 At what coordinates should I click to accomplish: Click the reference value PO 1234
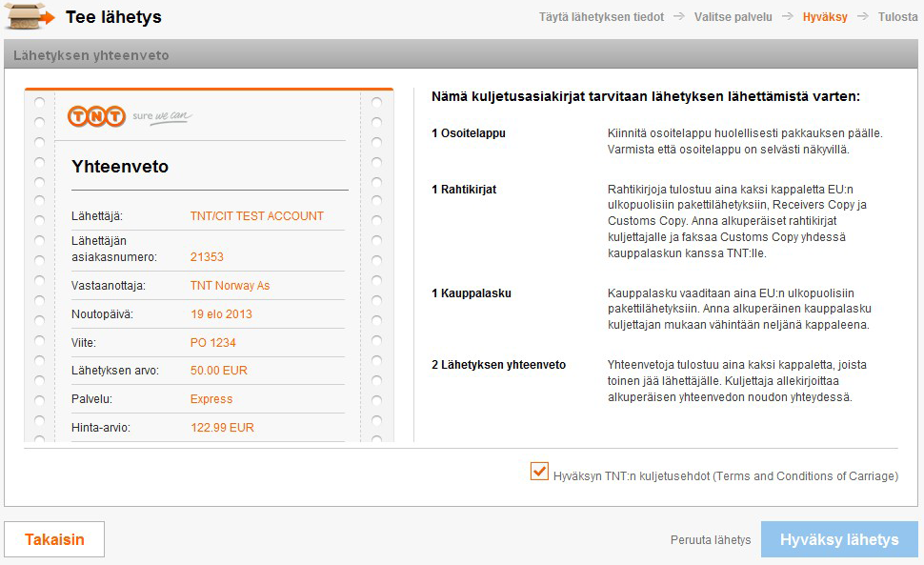click(x=212, y=343)
